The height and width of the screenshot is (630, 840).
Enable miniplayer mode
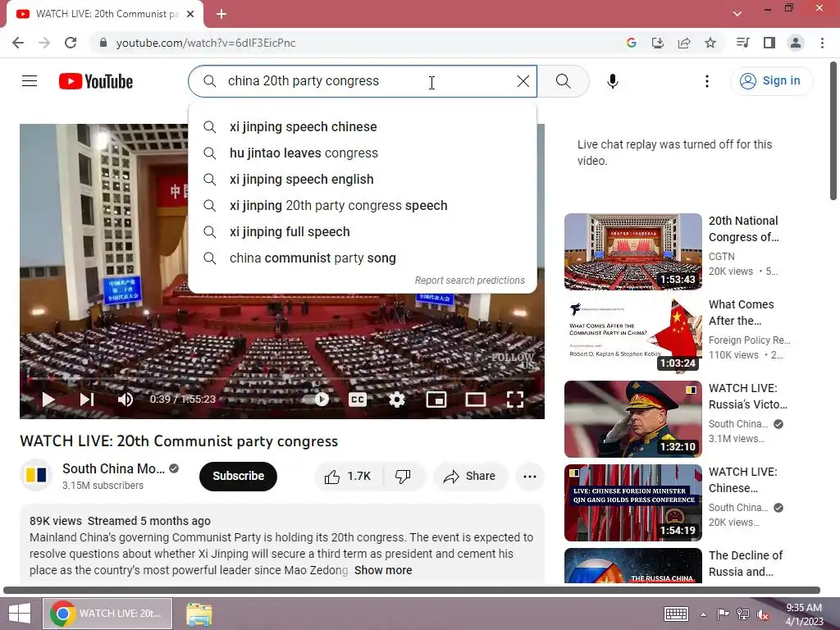tap(436, 399)
